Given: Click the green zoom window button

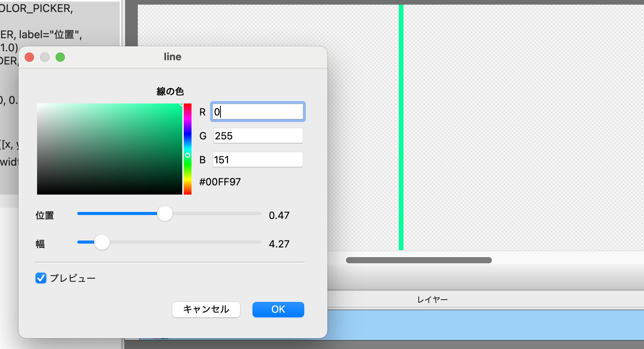Looking at the screenshot, I should coord(60,57).
